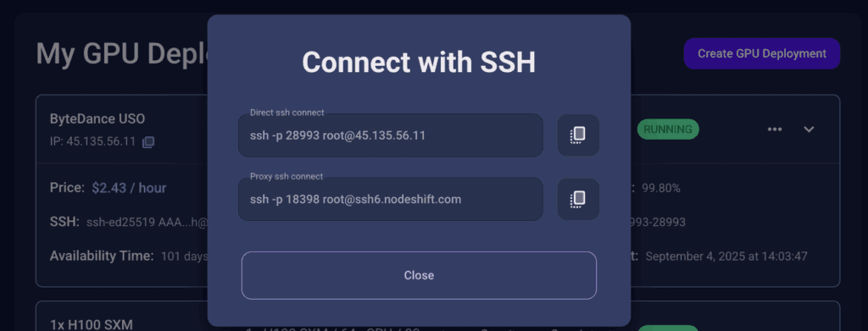868x331 pixels.
Task: Click the $2.43 / hour price
Action: tap(129, 188)
